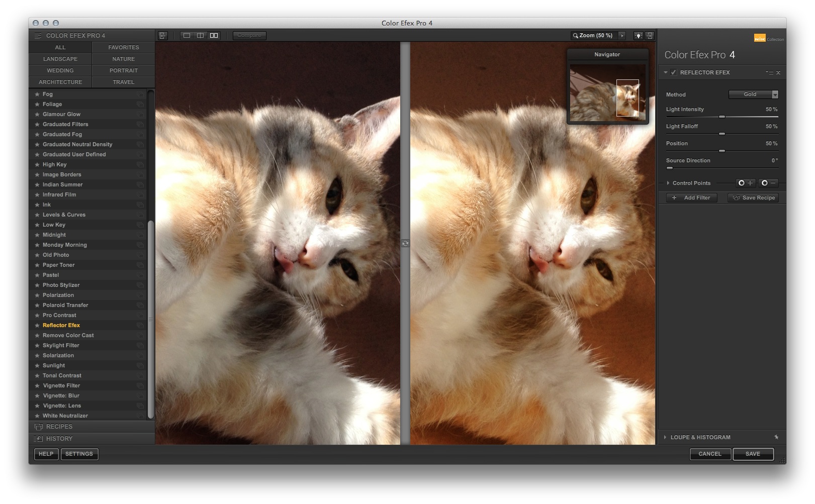815x504 pixels.
Task: Uncheck the Reflector Efex filter checkbox
Action: [673, 72]
